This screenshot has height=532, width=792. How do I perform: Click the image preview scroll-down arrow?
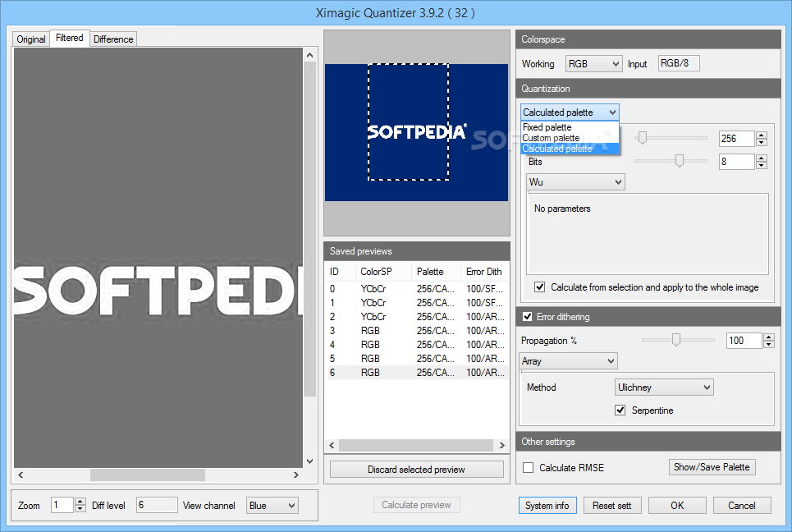point(309,461)
